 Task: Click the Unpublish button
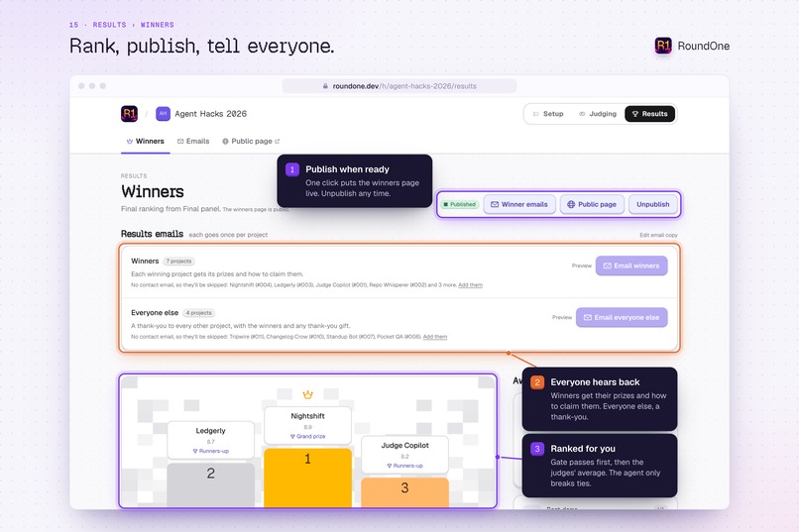pyautogui.click(x=652, y=204)
